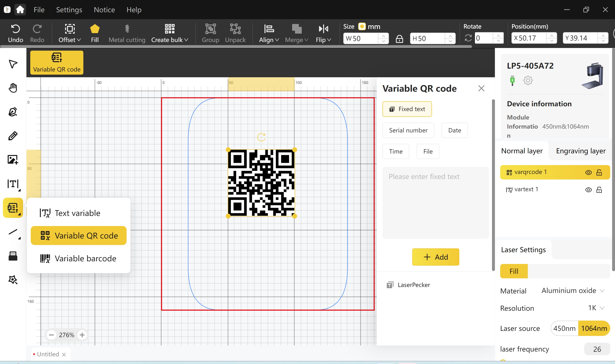Switch laser source to 450nm
This screenshot has width=615, height=364.
(564, 328)
